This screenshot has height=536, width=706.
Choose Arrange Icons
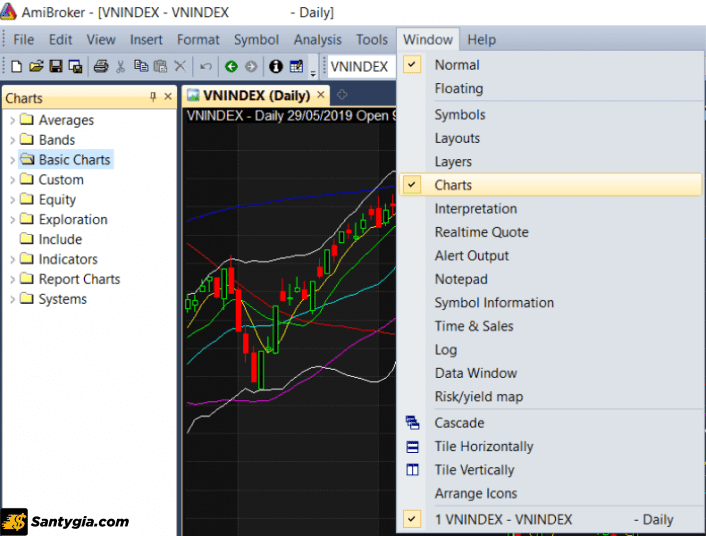click(550, 493)
